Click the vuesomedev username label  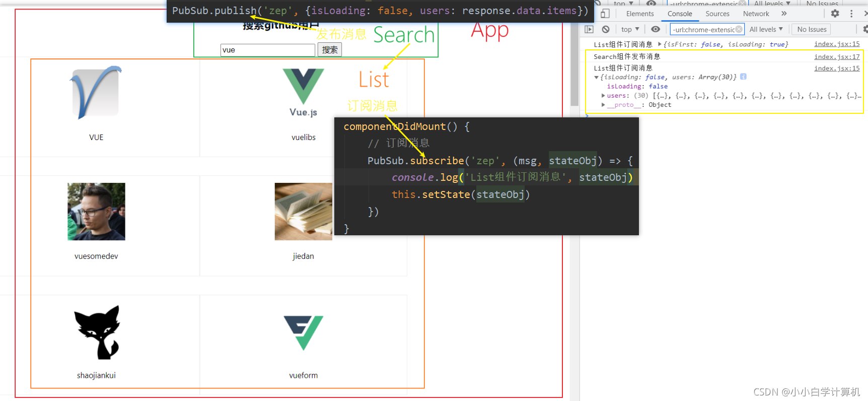point(96,256)
